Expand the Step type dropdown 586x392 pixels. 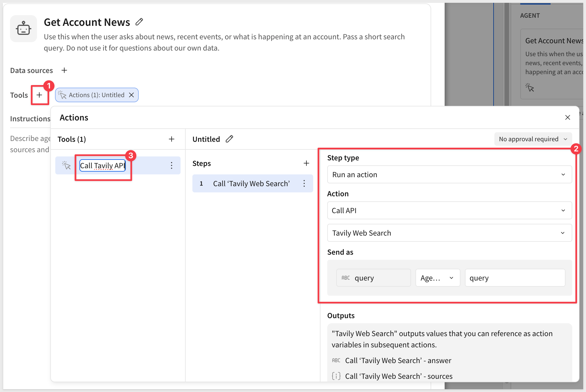[449, 174]
